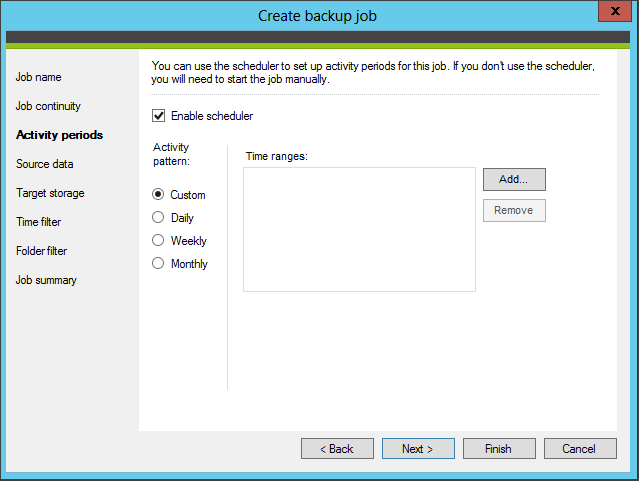Select the Custom activity pattern

pyautogui.click(x=158, y=194)
